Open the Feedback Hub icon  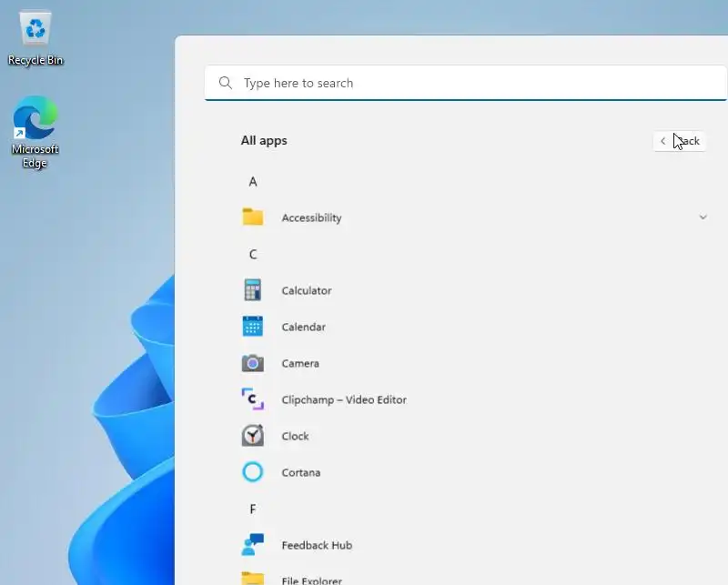click(x=253, y=545)
